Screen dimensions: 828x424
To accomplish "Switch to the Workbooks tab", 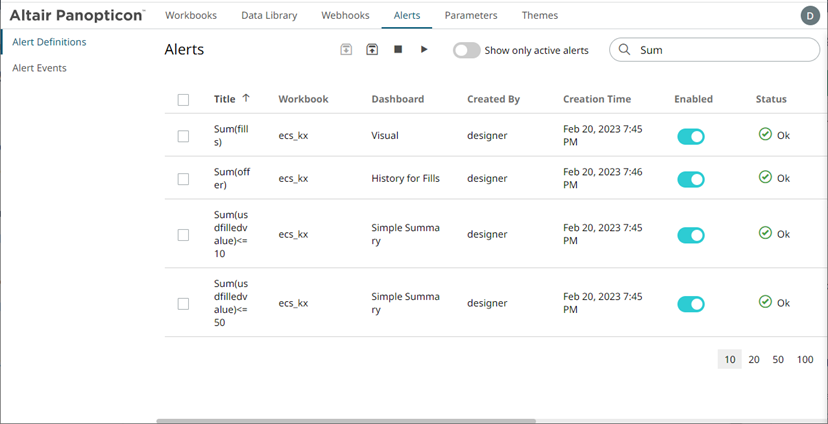I will (190, 16).
